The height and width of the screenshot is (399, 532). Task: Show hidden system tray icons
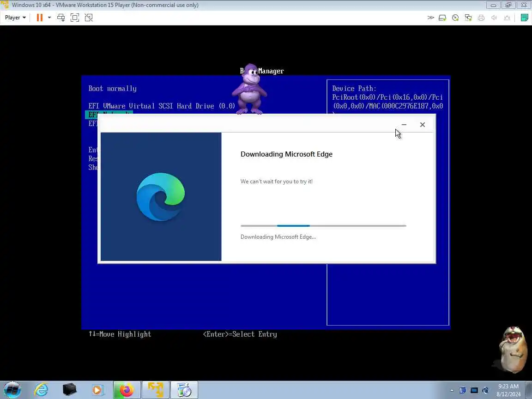(452, 390)
